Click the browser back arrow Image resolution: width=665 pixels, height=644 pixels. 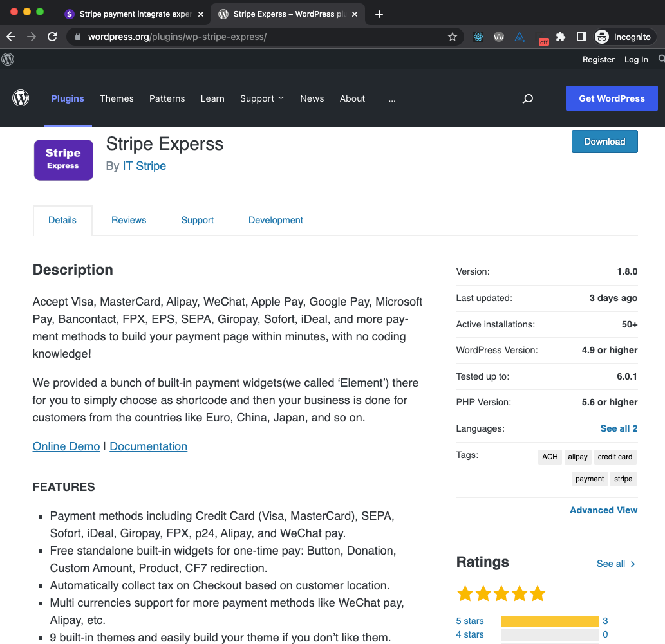tap(11, 37)
